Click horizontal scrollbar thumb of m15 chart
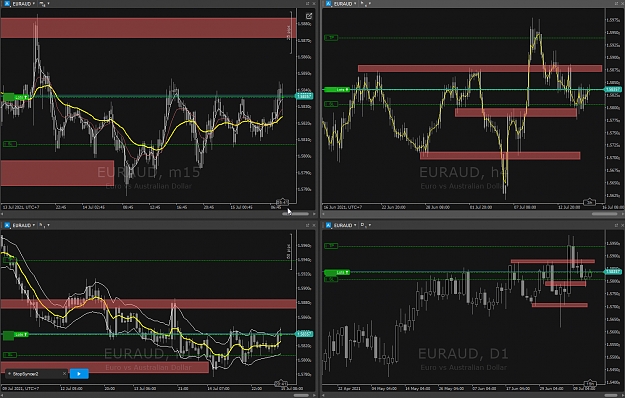The height and width of the screenshot is (398, 625). [296, 214]
